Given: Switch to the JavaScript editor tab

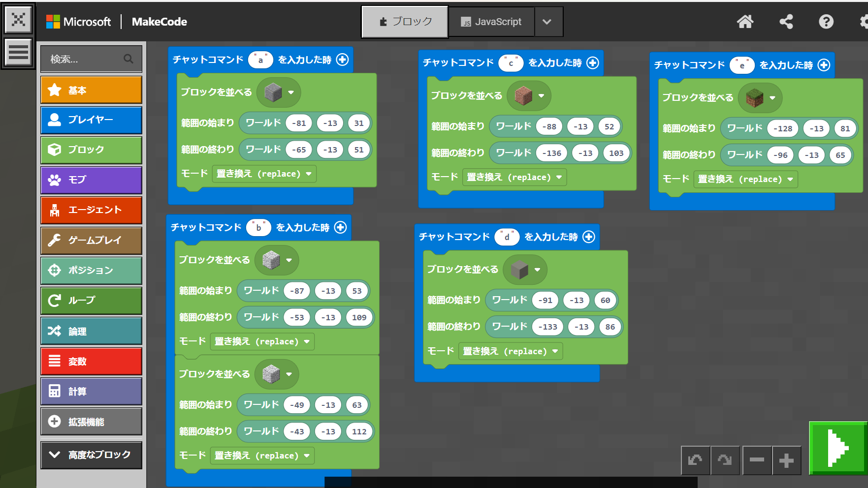Looking at the screenshot, I should click(x=491, y=22).
